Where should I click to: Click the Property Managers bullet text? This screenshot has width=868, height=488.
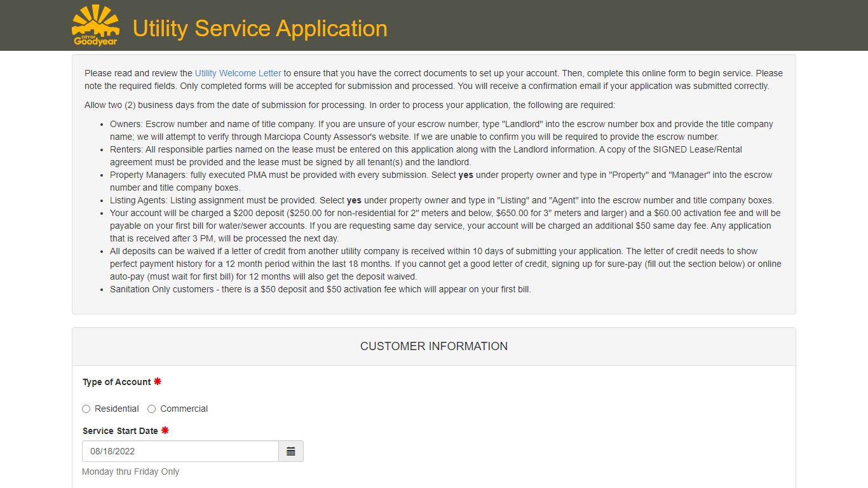point(441,181)
